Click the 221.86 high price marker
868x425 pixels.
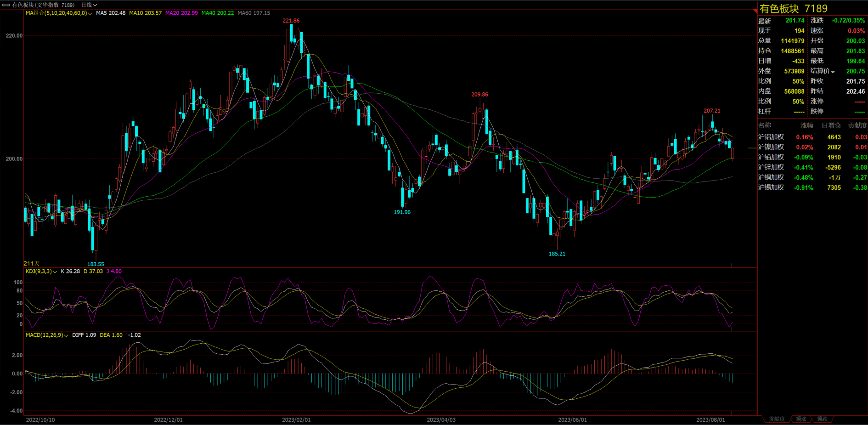coord(291,21)
